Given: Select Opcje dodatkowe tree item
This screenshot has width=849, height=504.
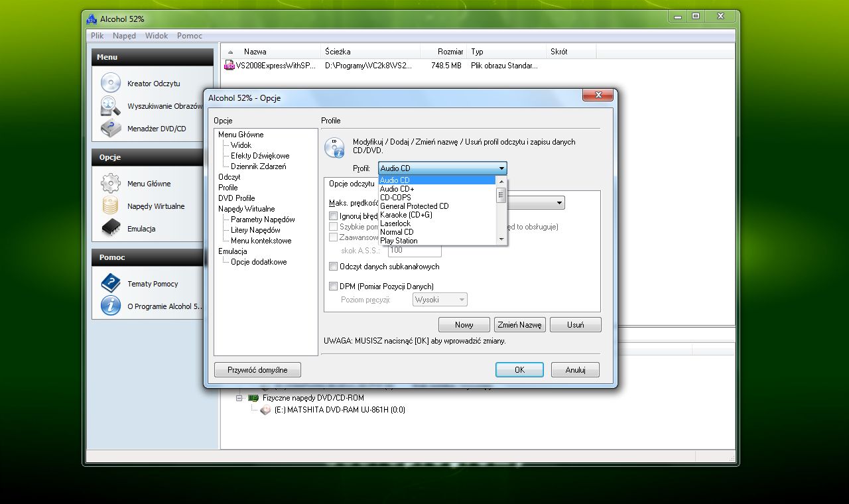Looking at the screenshot, I should [x=259, y=262].
